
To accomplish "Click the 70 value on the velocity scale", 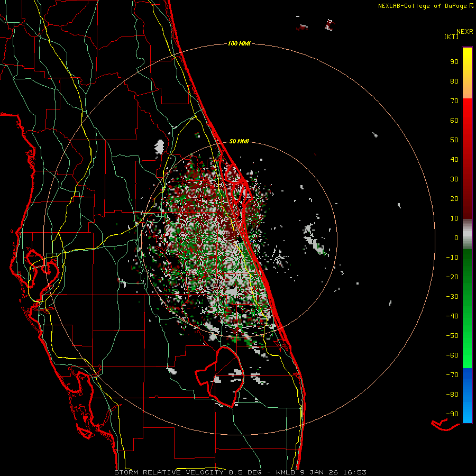I will click(454, 101).
